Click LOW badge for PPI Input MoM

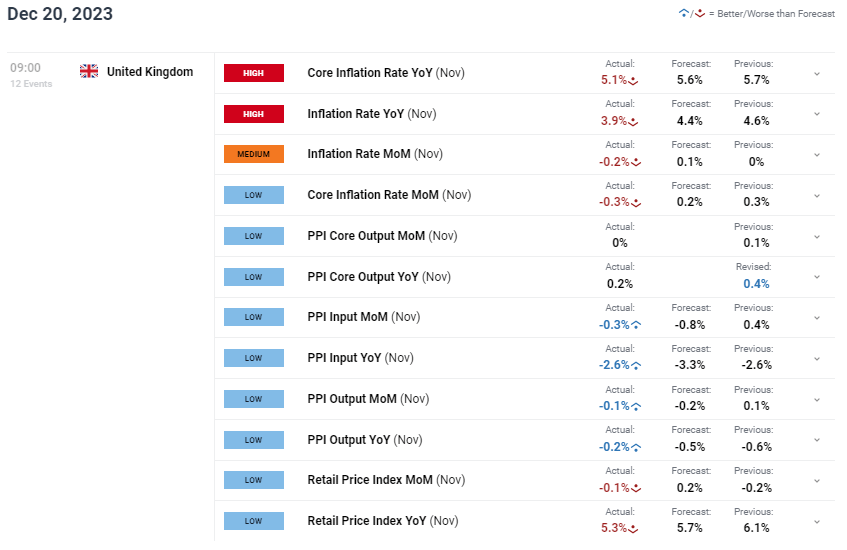254,317
